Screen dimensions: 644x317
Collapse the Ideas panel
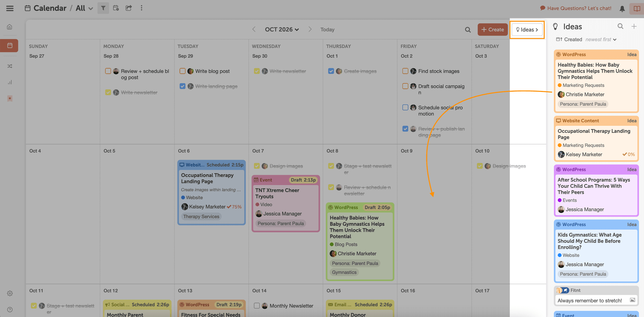(x=527, y=29)
